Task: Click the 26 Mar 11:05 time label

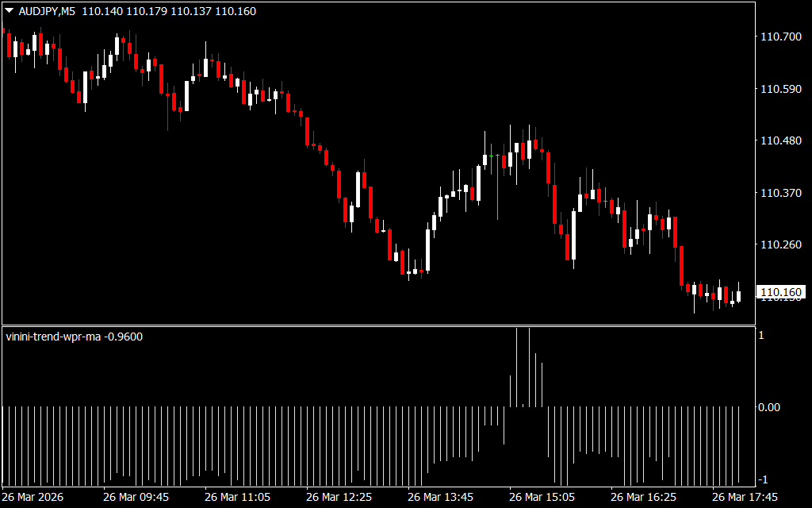Action: (x=237, y=497)
